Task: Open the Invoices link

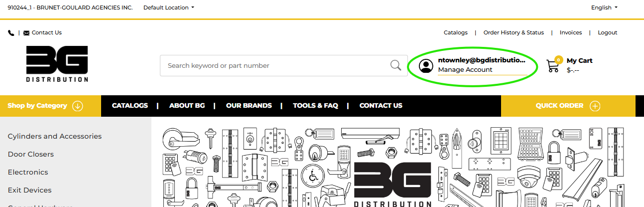Action: point(571,32)
